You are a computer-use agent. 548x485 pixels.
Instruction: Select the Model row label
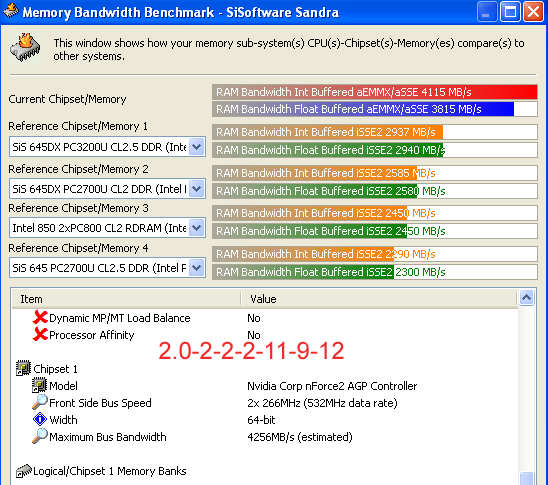point(63,386)
